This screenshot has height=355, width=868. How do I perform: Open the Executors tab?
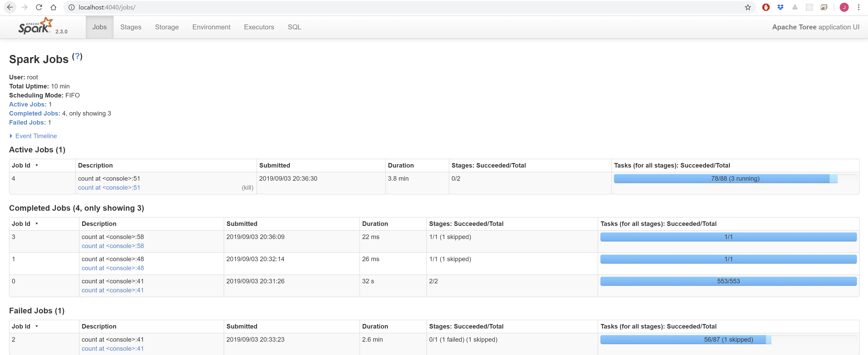click(259, 27)
